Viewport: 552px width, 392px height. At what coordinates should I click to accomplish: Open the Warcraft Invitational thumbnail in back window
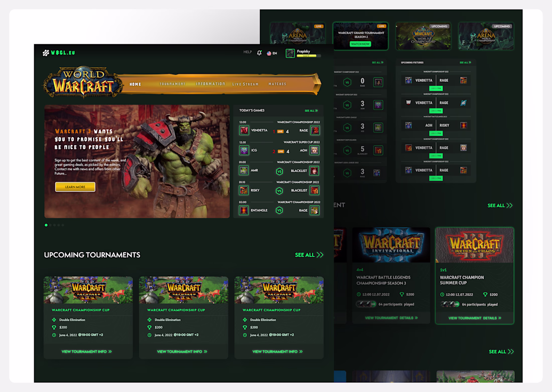(x=391, y=245)
